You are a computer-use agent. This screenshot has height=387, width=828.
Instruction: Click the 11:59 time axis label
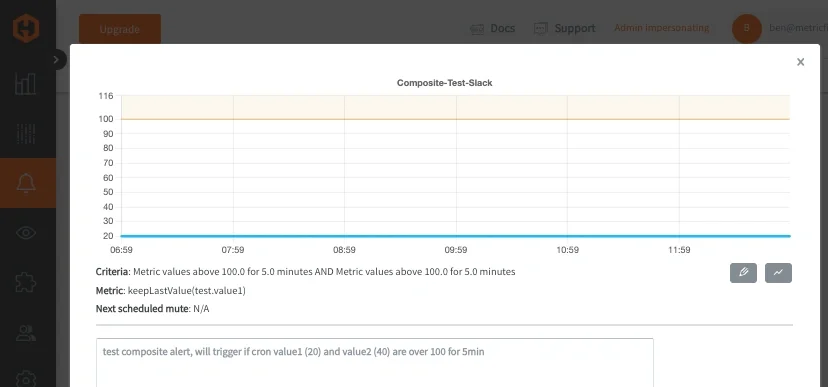pyautogui.click(x=679, y=250)
